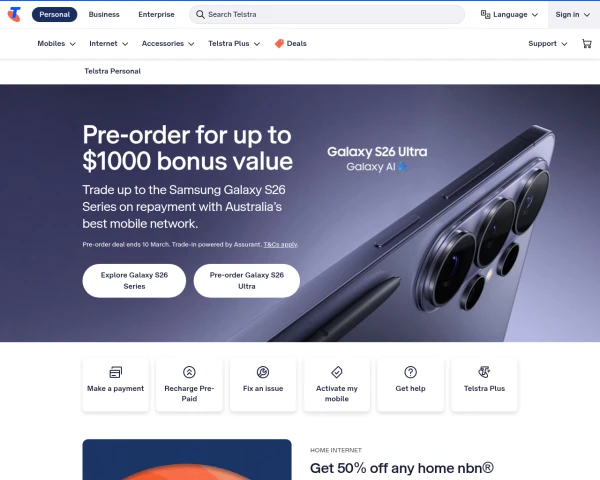Screen dimensions: 600x480
Task: Switch to the Enterprise tab
Action: pyautogui.click(x=157, y=15)
